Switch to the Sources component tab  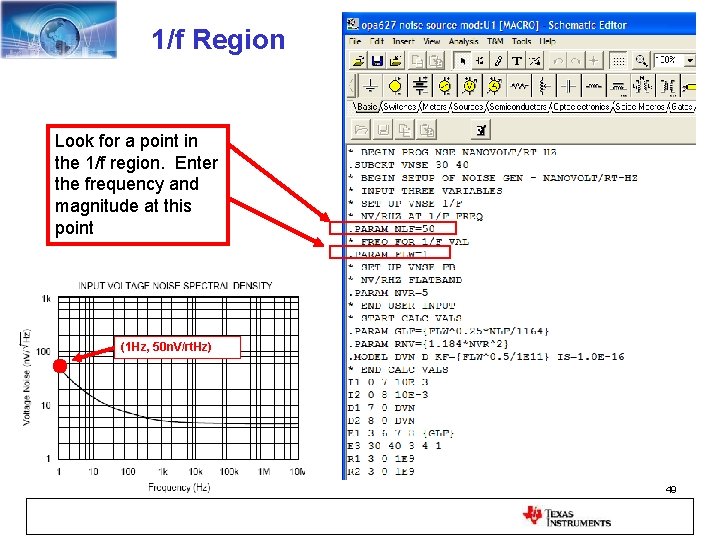(468, 107)
